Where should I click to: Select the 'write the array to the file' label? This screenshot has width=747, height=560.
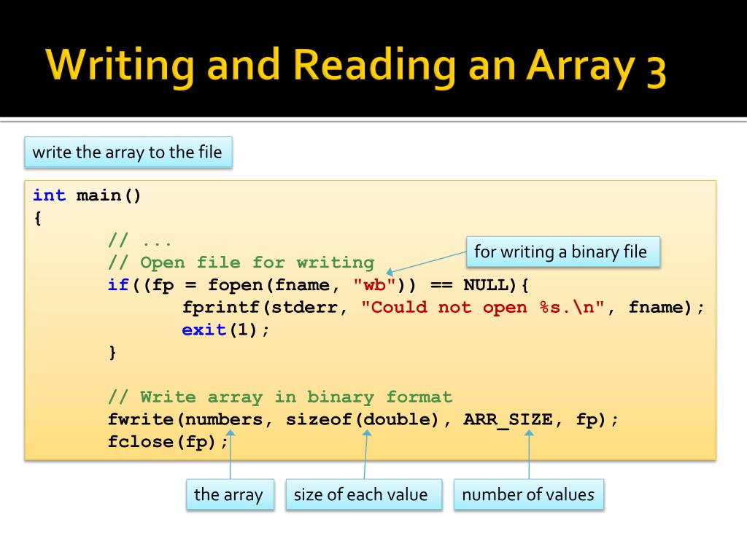pyautogui.click(x=128, y=152)
